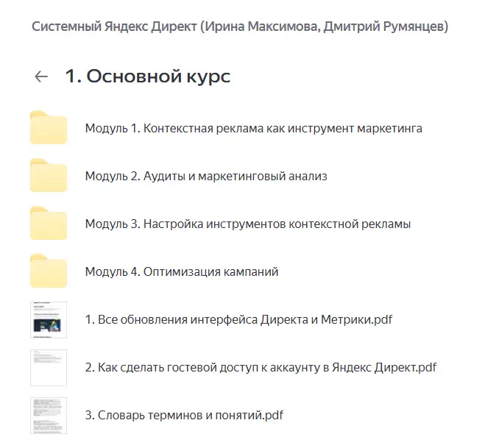Click thumbnail of гостевой доступ PDF
Image resolution: width=499 pixels, height=448 pixels.
coord(49,368)
